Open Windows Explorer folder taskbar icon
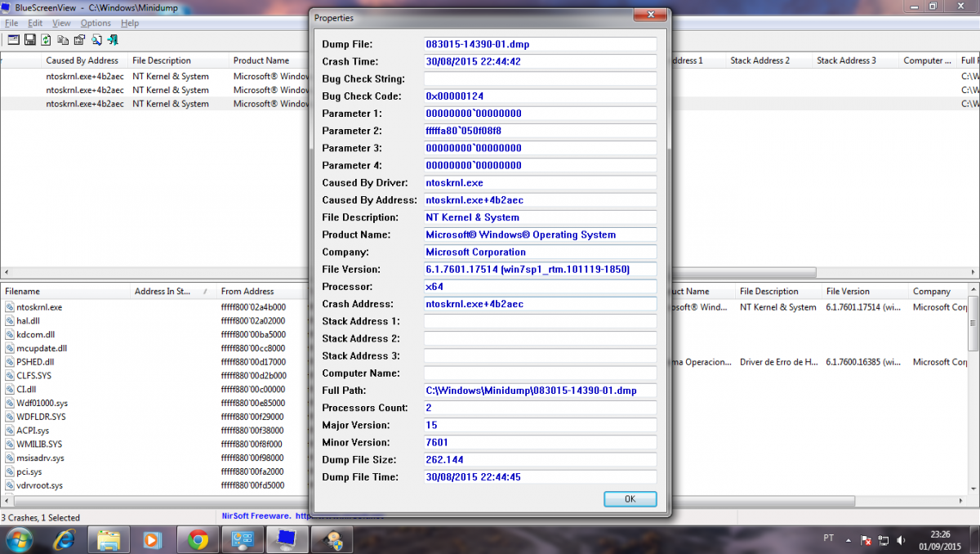Viewport: 980px width, 554px height. click(109, 539)
